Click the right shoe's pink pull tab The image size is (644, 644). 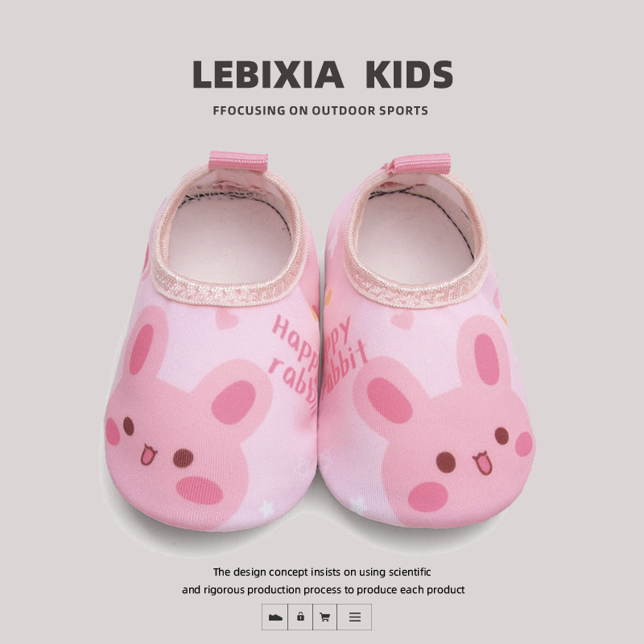tap(419, 163)
